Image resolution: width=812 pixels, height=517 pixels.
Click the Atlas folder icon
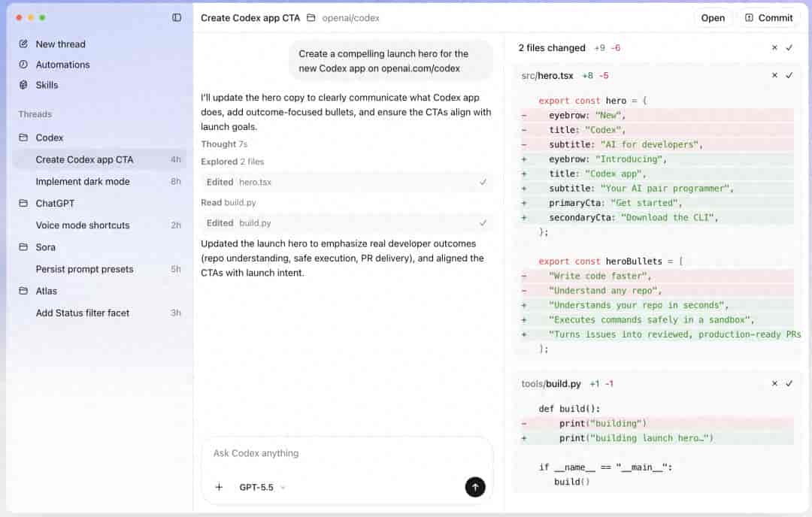(23, 291)
